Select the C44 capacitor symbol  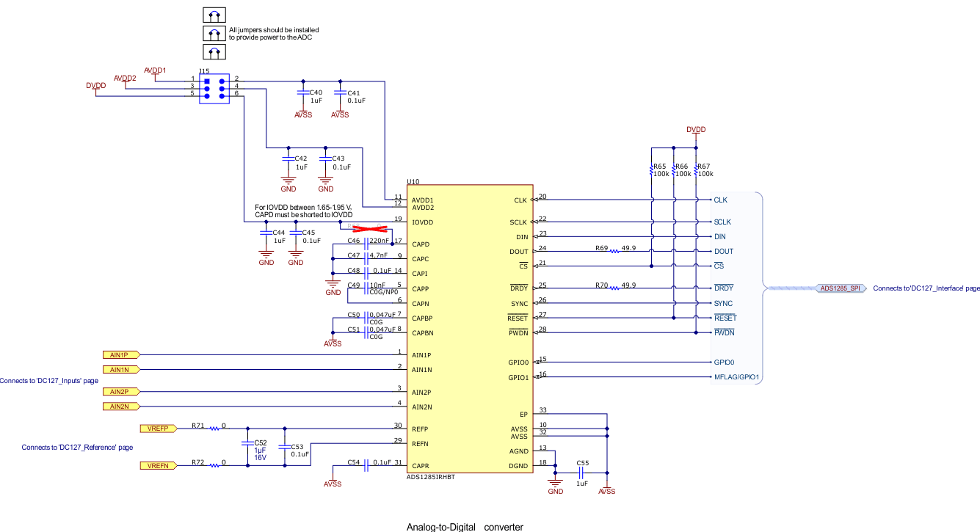(x=266, y=233)
